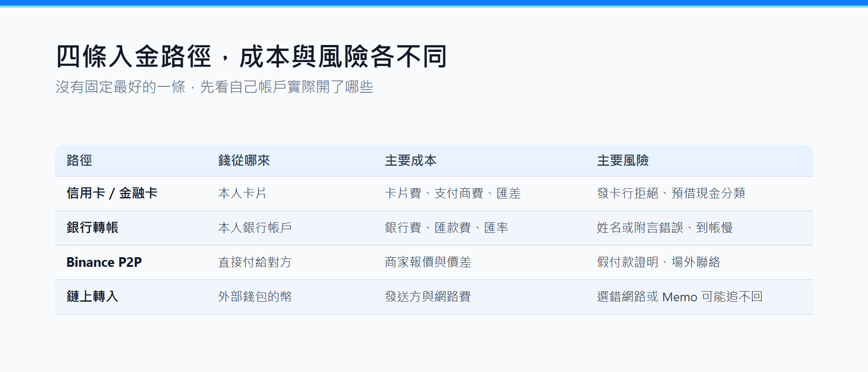The width and height of the screenshot is (868, 372).
Task: Click the 商家報價與價差 cell
Action: [x=428, y=262]
